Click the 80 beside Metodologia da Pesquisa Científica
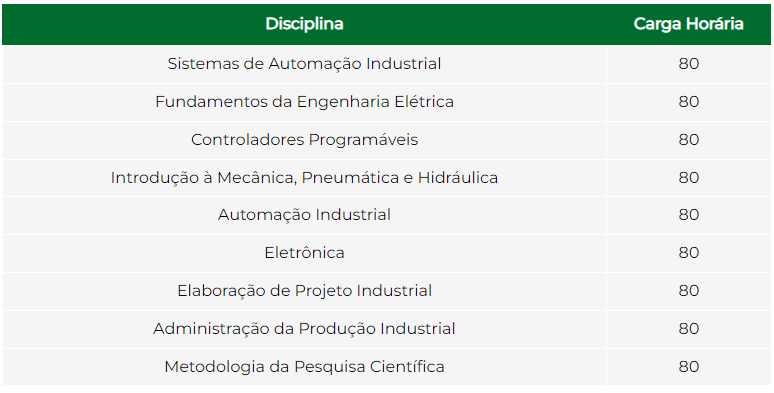This screenshot has width=774, height=393. tap(689, 367)
